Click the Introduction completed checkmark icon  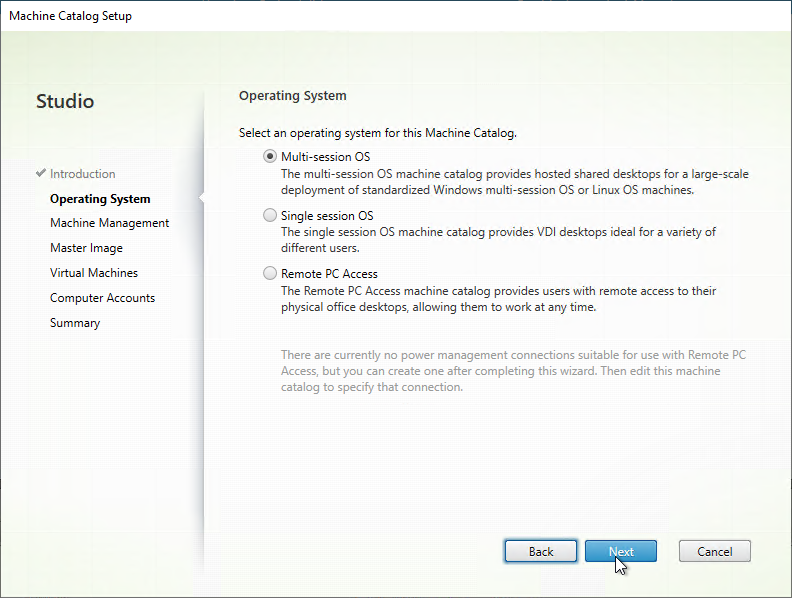[x=41, y=173]
